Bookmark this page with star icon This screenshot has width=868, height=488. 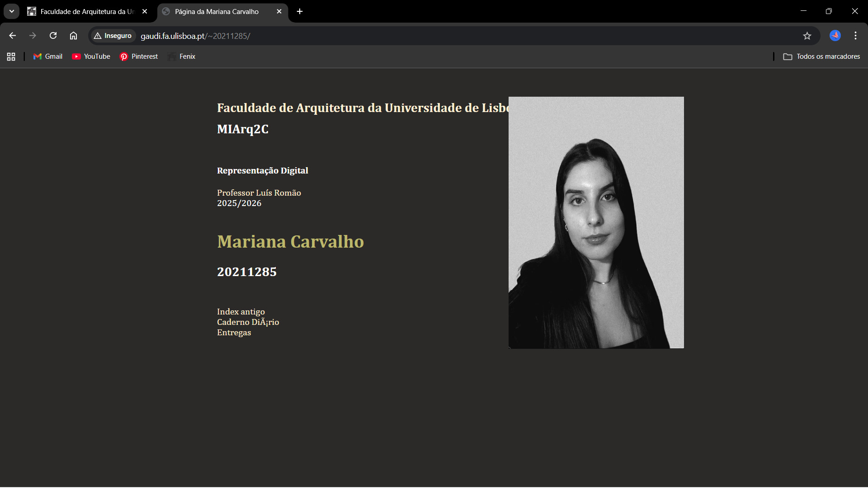[807, 36]
